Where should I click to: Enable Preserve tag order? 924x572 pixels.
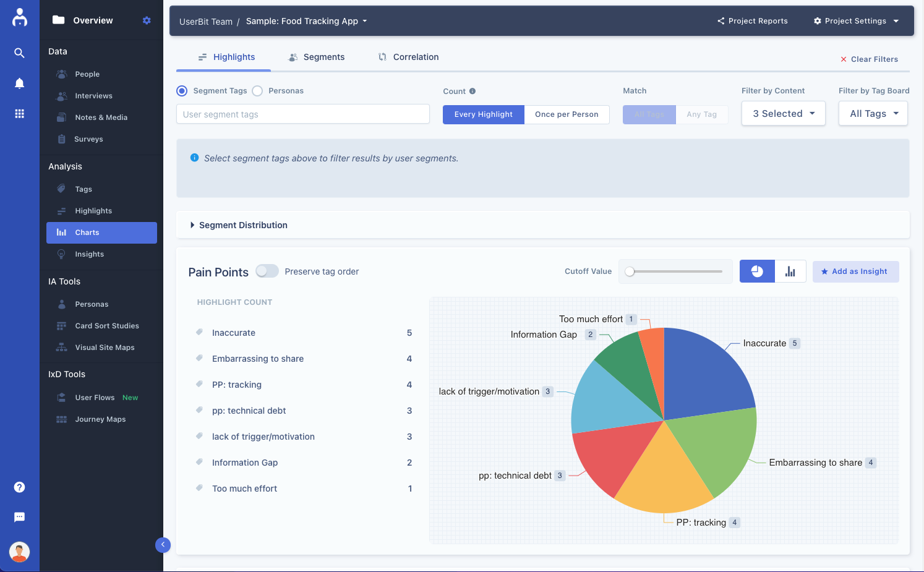(x=267, y=271)
